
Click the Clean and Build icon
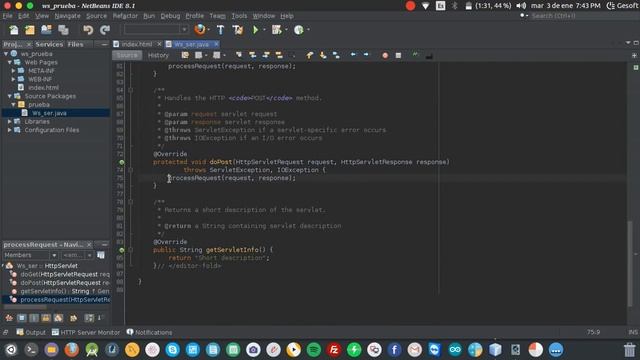(238, 30)
